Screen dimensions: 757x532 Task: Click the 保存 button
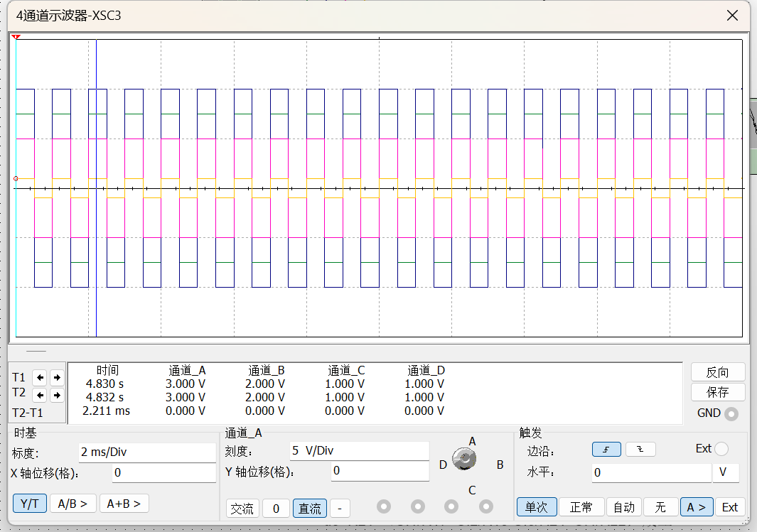point(718,392)
